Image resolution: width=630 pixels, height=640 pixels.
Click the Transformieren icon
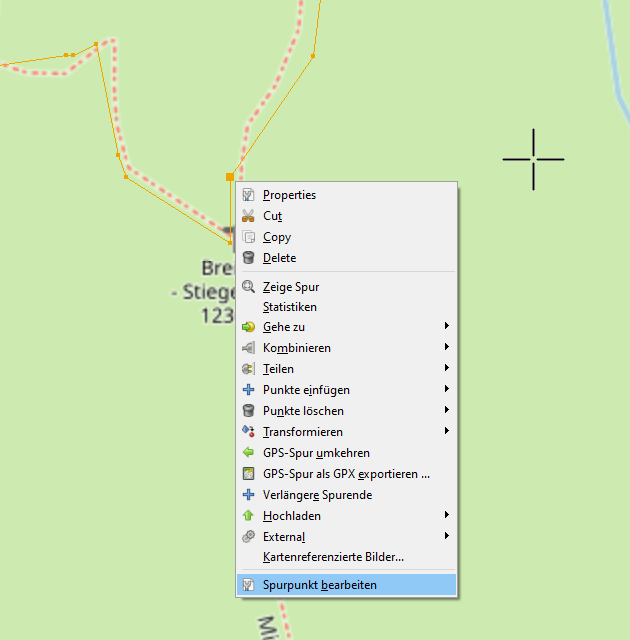(x=248, y=431)
